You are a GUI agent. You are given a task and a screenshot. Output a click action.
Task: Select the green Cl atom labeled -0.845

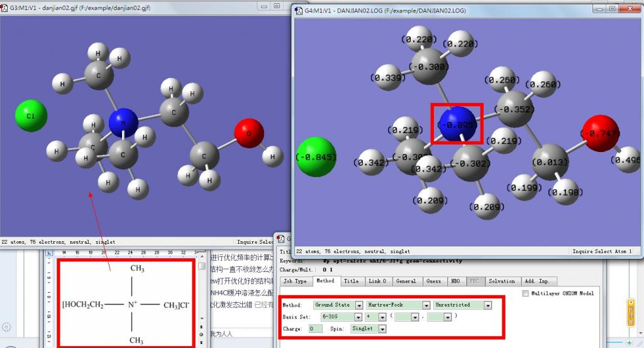316,157
